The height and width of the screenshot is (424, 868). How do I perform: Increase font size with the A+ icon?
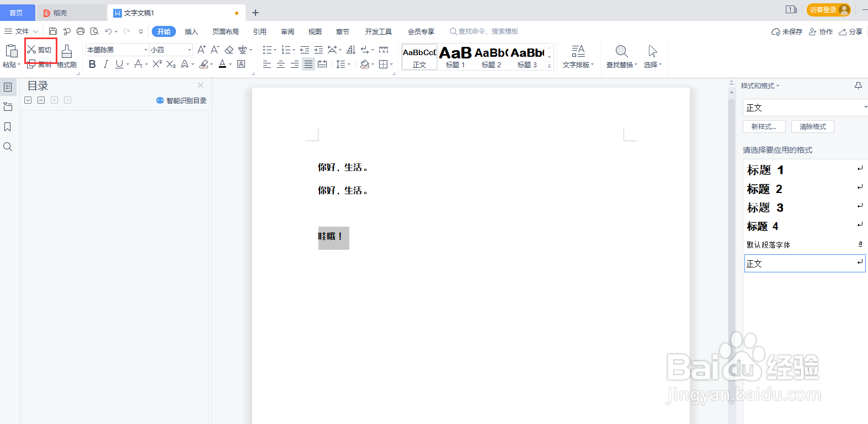click(201, 50)
